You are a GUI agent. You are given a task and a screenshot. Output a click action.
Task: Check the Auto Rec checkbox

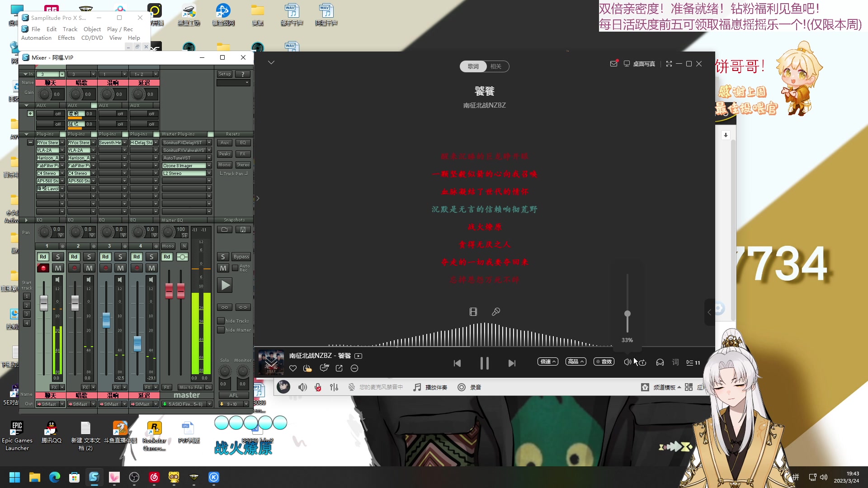click(235, 268)
